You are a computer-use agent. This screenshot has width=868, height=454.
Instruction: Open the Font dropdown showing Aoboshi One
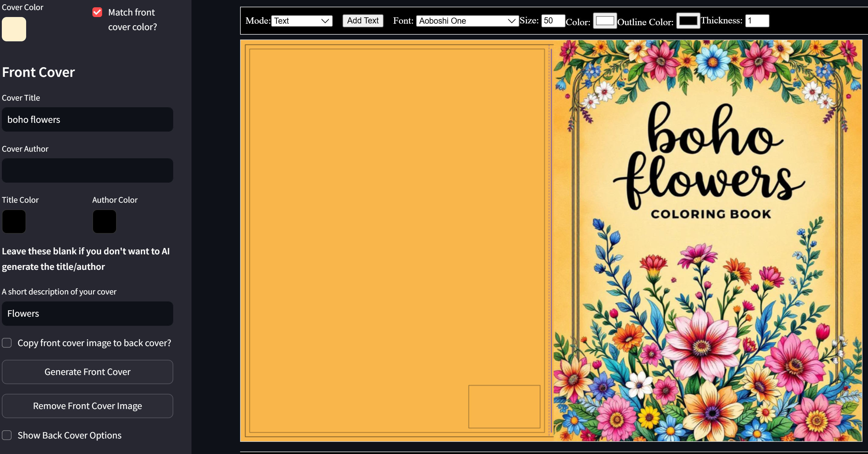pyautogui.click(x=467, y=21)
